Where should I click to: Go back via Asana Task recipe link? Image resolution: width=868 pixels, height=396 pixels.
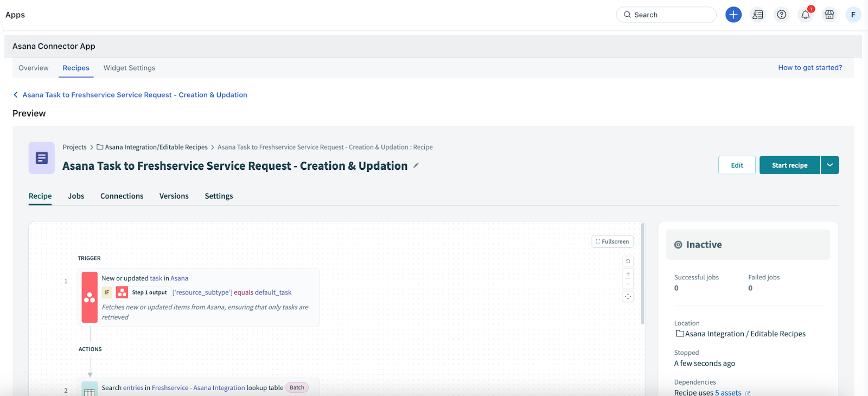click(135, 95)
